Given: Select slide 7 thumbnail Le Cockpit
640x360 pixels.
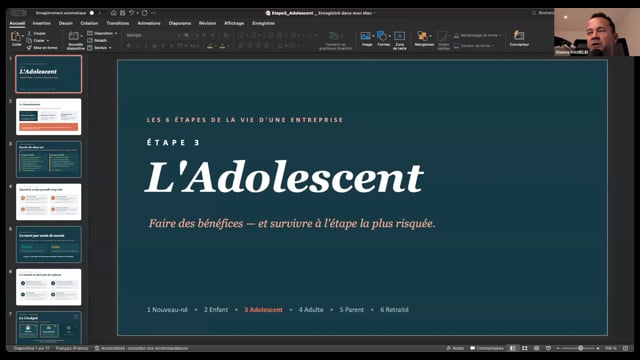Looking at the screenshot, I should click(49, 328).
